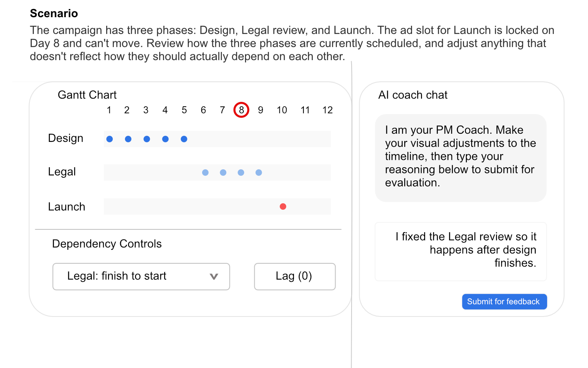Click day number 3 in timeline header

click(x=146, y=110)
